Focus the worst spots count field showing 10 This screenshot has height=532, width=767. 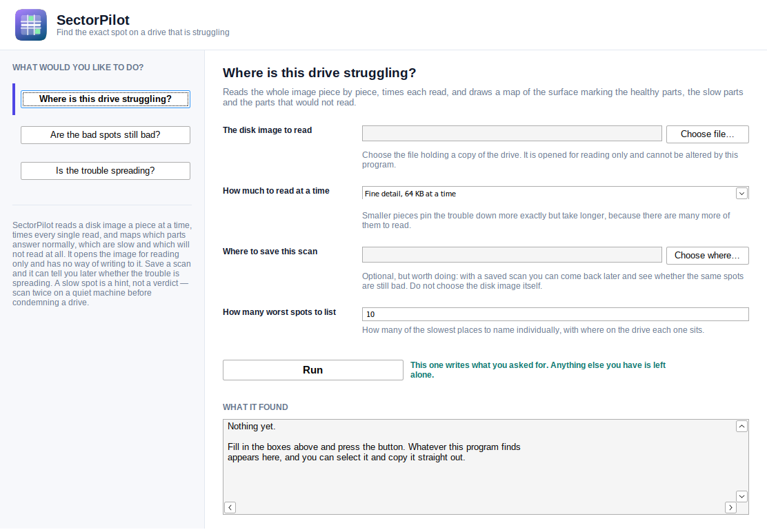(555, 314)
